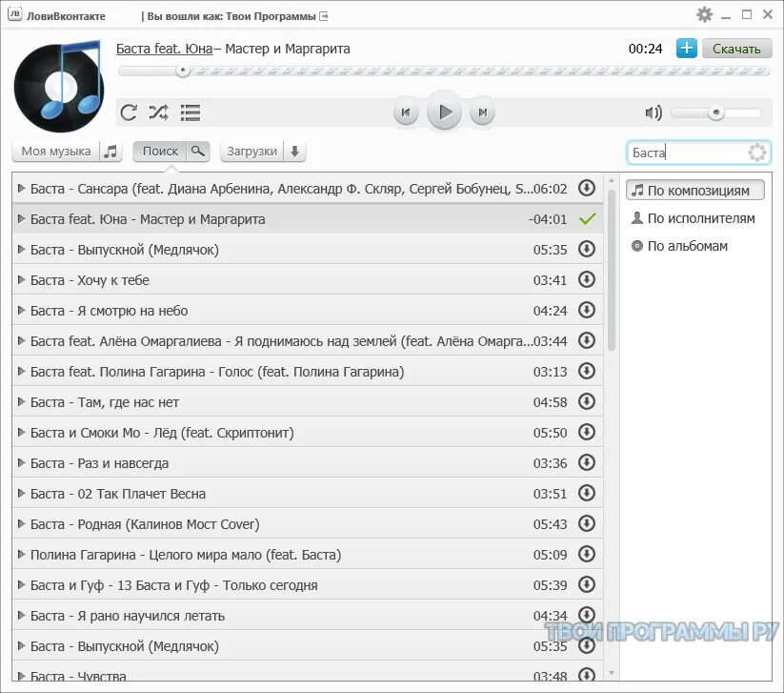Download Баста и Гуф Только сегодня track
Image resolution: width=784 pixels, height=693 pixels.
[587, 584]
